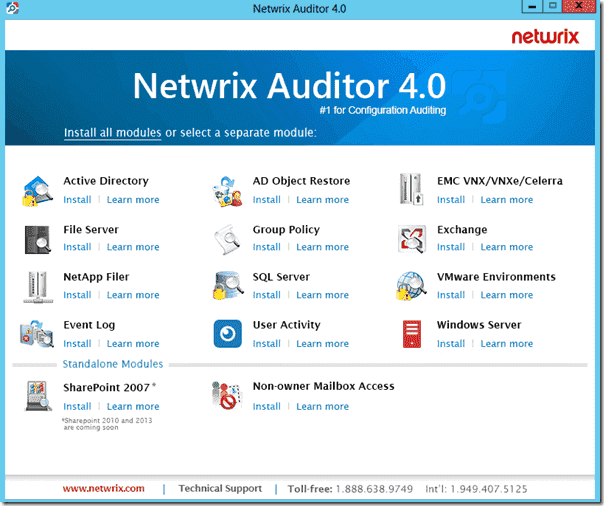Open Learn more for Active Directory
The width and height of the screenshot is (604, 506).
pyautogui.click(x=133, y=200)
